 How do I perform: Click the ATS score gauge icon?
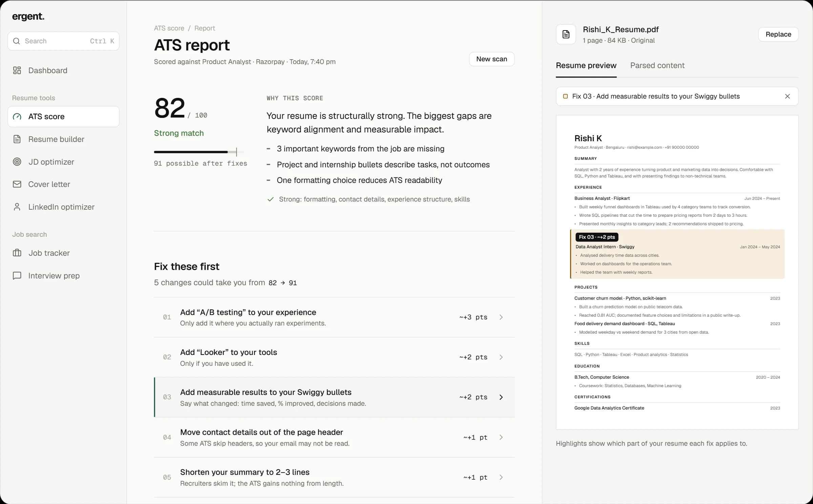[17, 117]
